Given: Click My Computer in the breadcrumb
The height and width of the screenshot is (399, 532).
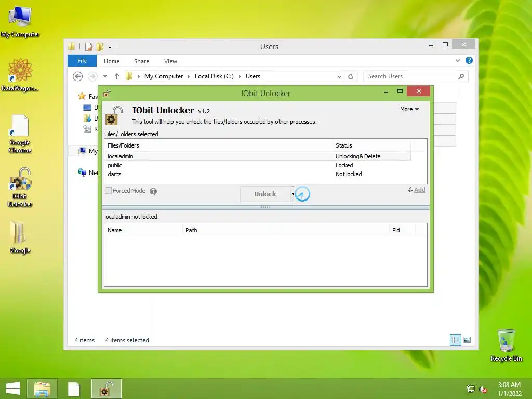Looking at the screenshot, I should pos(164,76).
